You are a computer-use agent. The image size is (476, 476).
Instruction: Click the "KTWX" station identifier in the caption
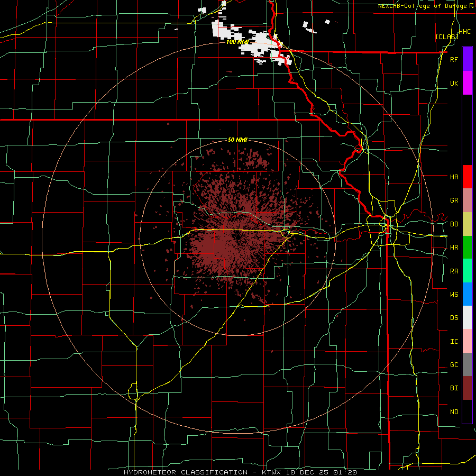click(272, 472)
